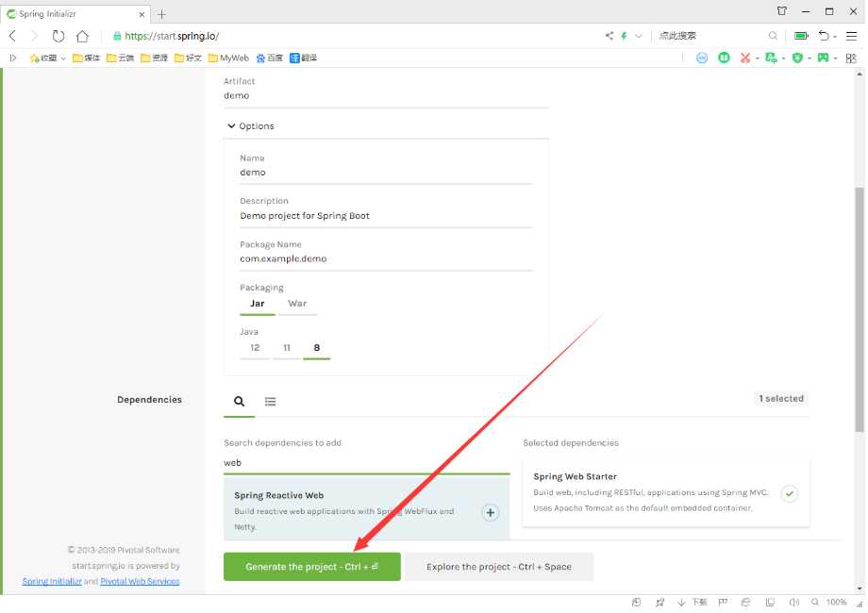Open the 下载 downloads in status bar
This screenshot has width=868, height=613.
(693, 603)
